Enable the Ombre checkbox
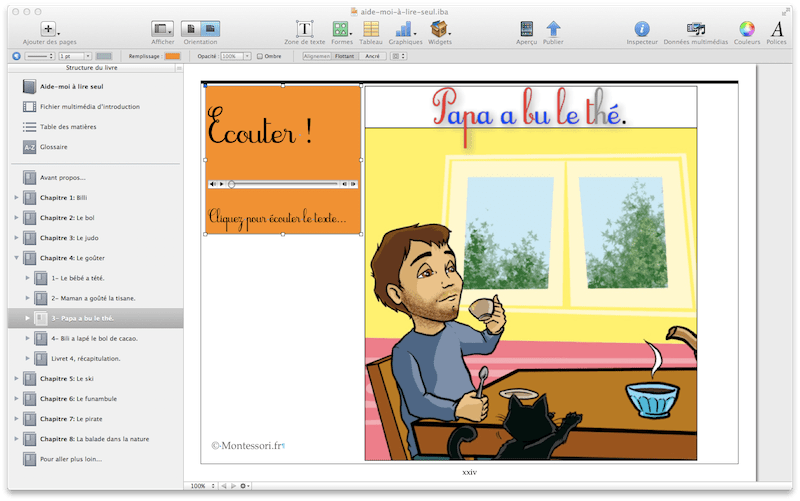 pyautogui.click(x=260, y=56)
